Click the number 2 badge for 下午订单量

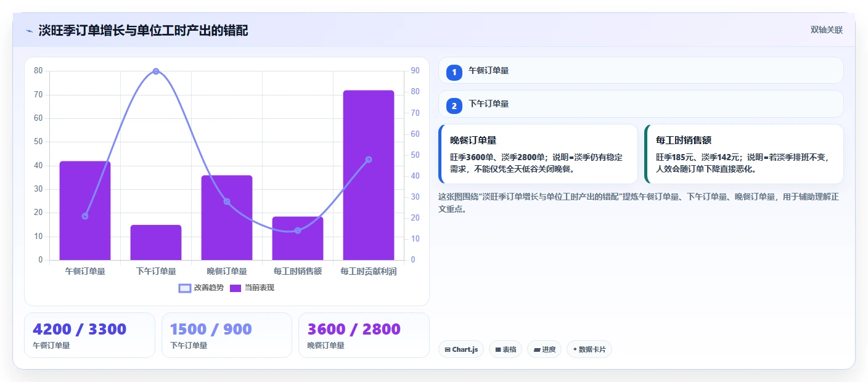454,106
